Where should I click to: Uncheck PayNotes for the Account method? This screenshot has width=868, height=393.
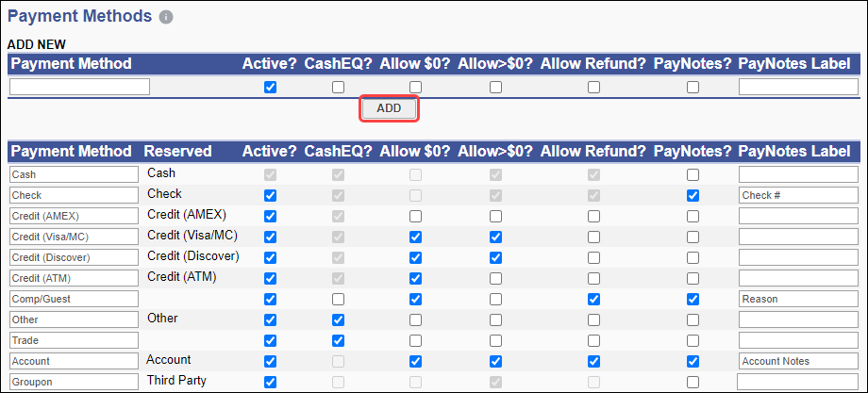pos(693,361)
